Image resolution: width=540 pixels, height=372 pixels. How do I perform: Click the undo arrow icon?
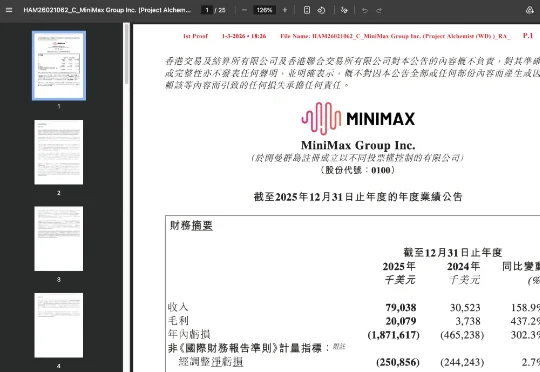pyautogui.click(x=364, y=10)
